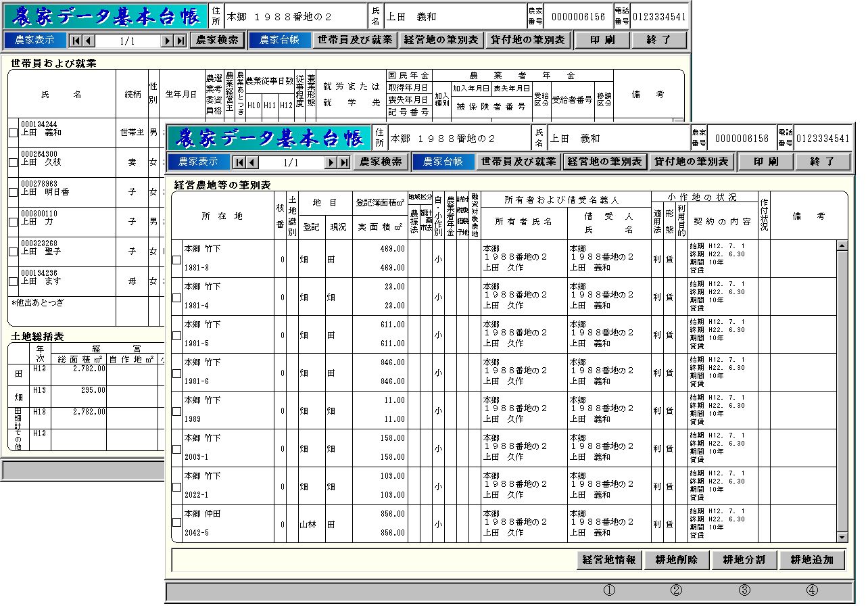Check the box beside 上田 ます row
The image size is (868, 614).
[13, 282]
